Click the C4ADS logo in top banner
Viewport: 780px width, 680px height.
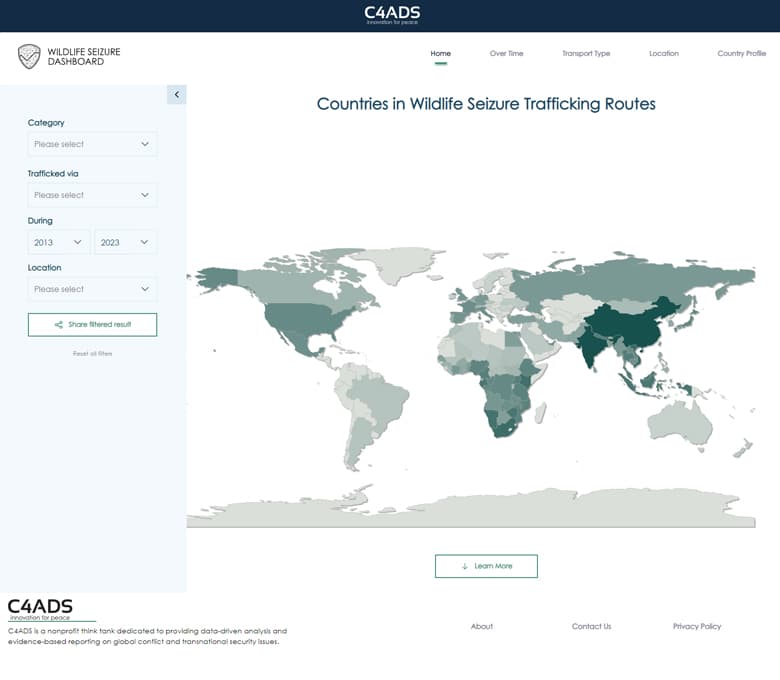pos(392,14)
